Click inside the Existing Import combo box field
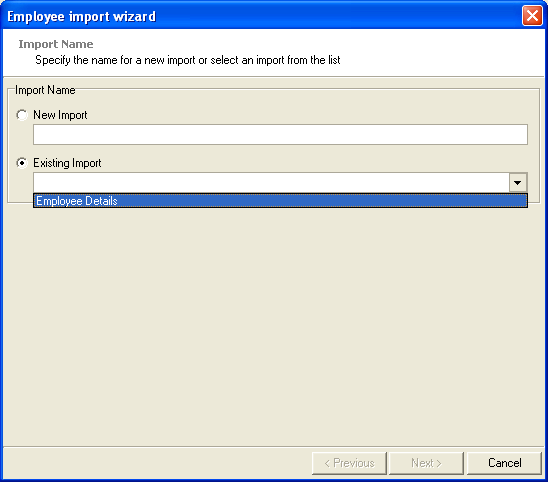The width and height of the screenshot is (548, 482). [x=271, y=182]
